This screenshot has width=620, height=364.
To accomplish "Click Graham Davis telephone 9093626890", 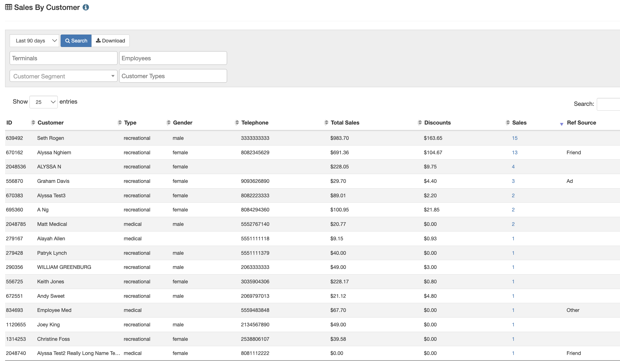I will (255, 181).
